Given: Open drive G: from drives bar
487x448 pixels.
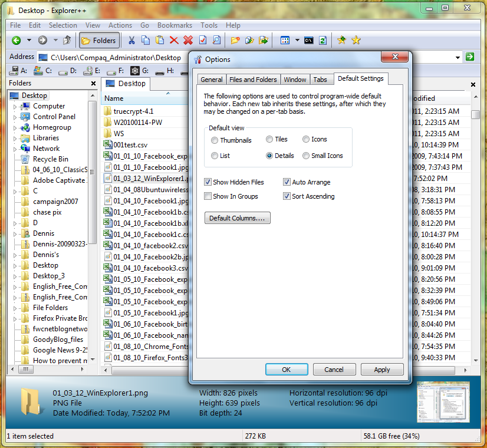Looking at the screenshot, I should 140,71.
